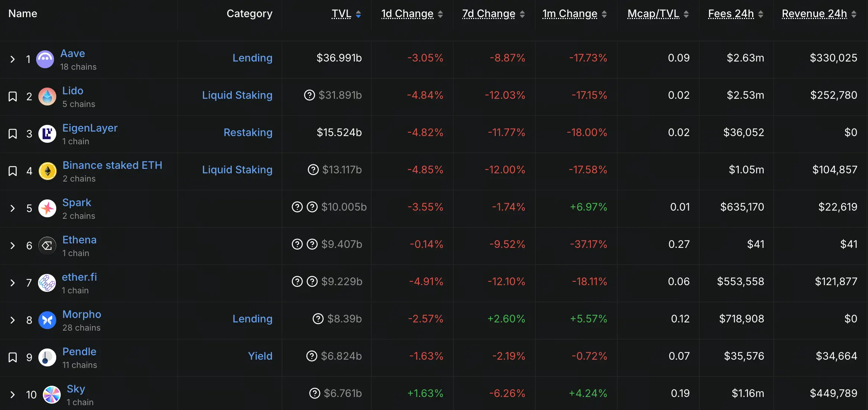Screen dimensions: 868x410
Task: Sort table by TVL column
Action: [342, 14]
